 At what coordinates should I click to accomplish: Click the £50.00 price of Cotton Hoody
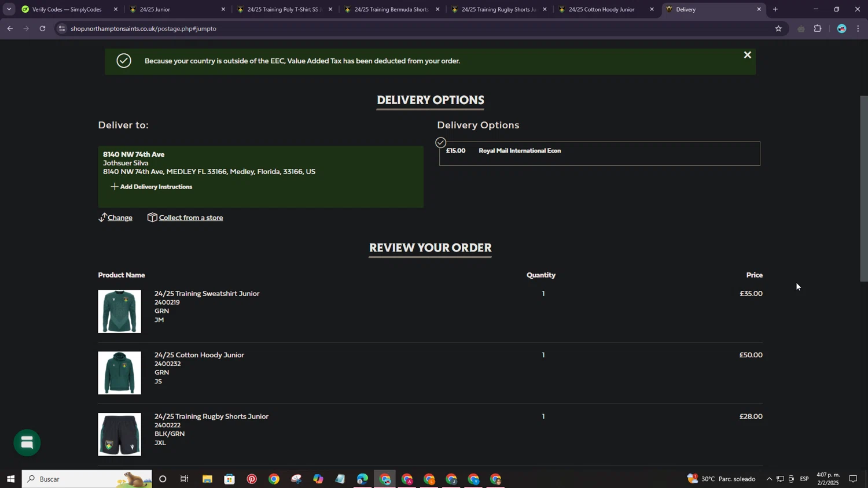751,355
